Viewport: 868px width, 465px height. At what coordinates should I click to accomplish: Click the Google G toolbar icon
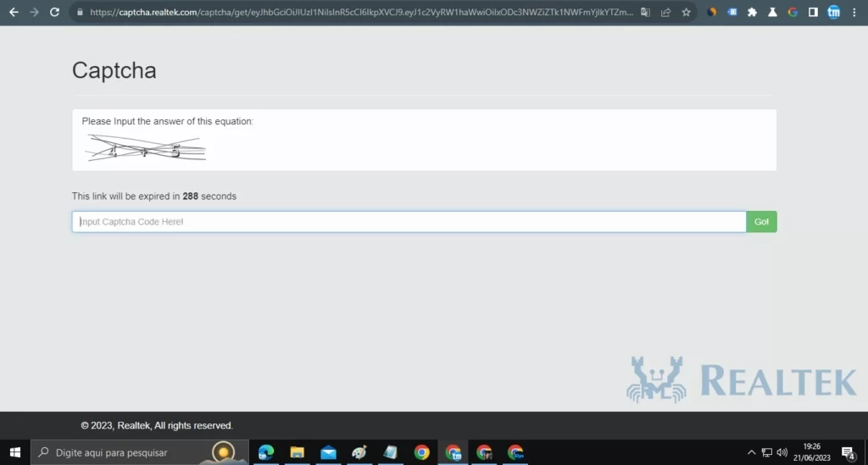pos(793,12)
